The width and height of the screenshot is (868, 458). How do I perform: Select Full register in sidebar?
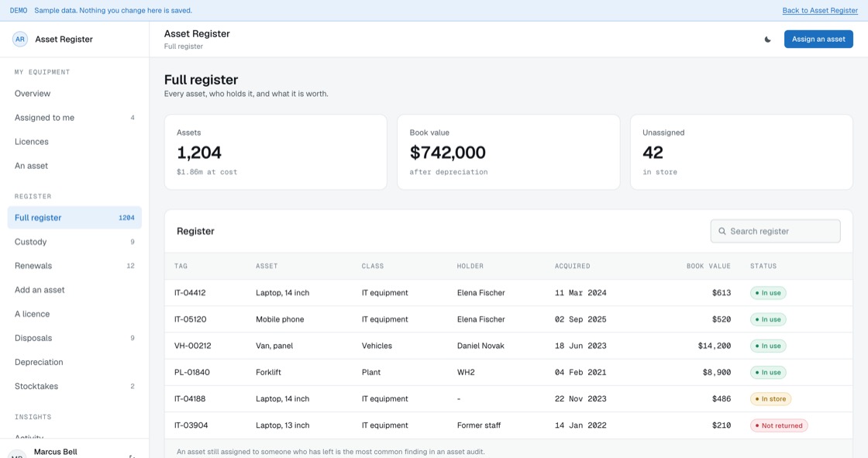coord(74,218)
